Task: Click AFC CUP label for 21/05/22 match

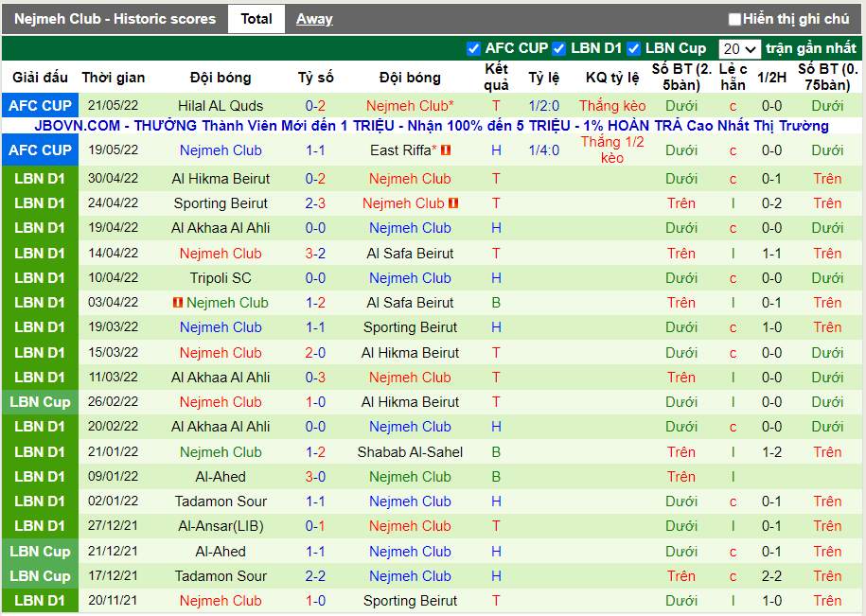Action: tap(41, 105)
